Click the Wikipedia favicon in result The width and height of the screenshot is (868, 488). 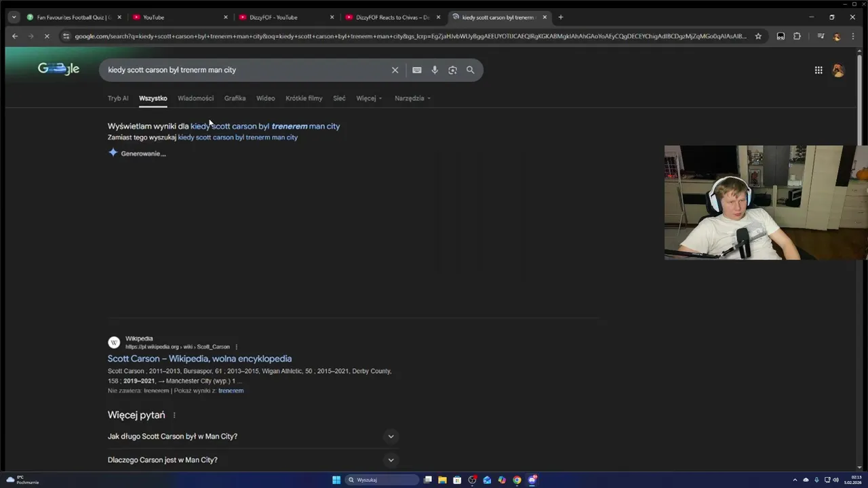tap(114, 342)
